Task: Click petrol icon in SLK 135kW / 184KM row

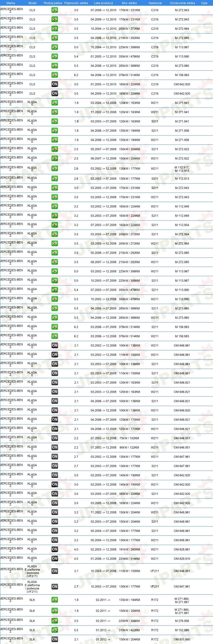Action: click(x=54, y=600)
